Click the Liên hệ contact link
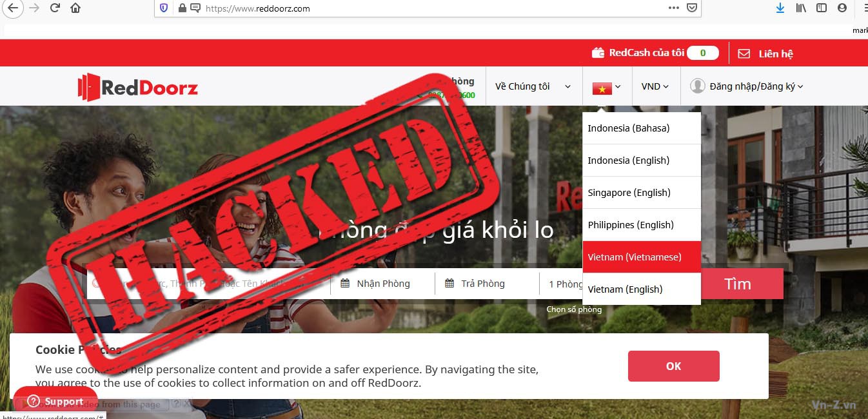868x419 pixels. click(765, 54)
